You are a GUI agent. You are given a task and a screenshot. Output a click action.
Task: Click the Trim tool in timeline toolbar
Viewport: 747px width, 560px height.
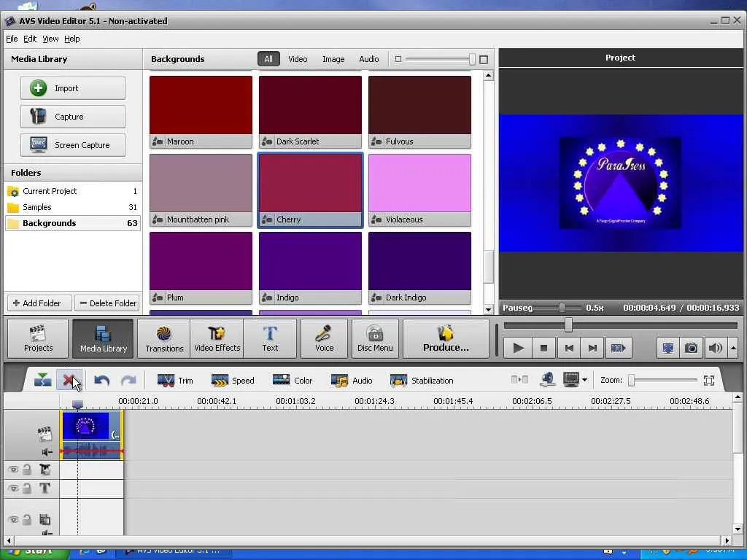pos(175,381)
